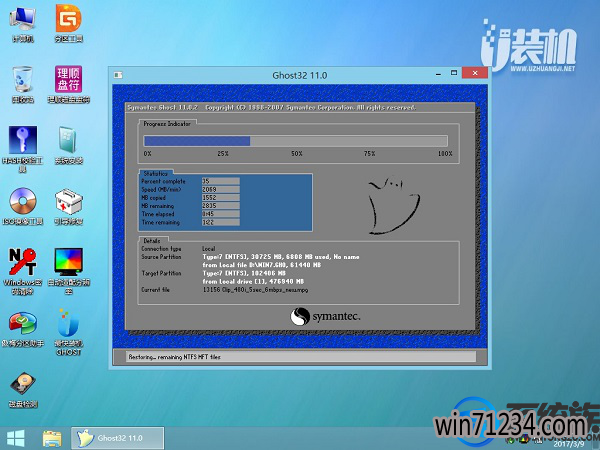This screenshot has height=450, width=600.
Task: Open the Computer desktop icon
Action: tap(22, 20)
